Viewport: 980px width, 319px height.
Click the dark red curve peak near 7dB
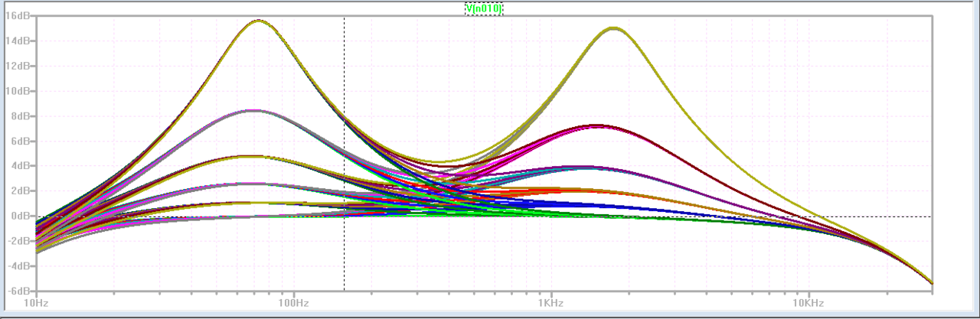[596, 125]
